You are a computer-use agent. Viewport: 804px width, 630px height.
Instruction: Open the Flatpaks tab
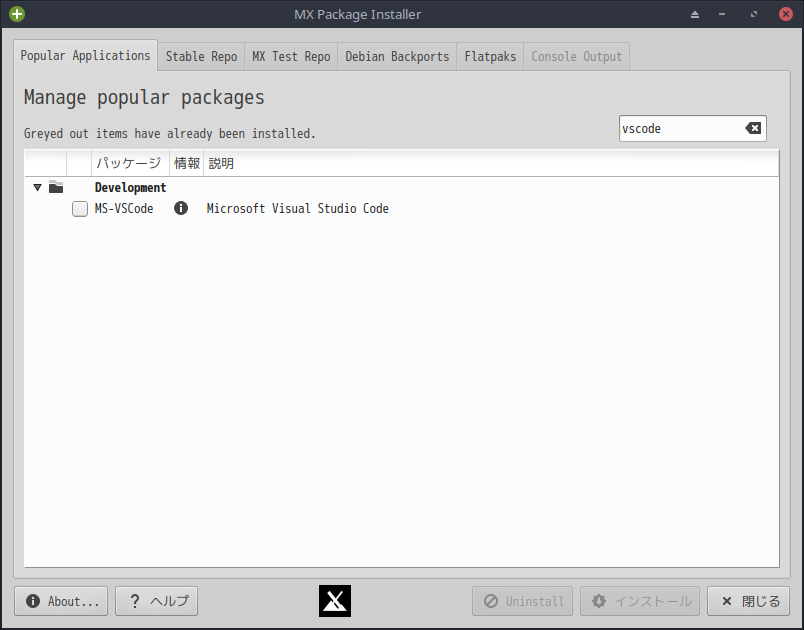tap(490, 56)
